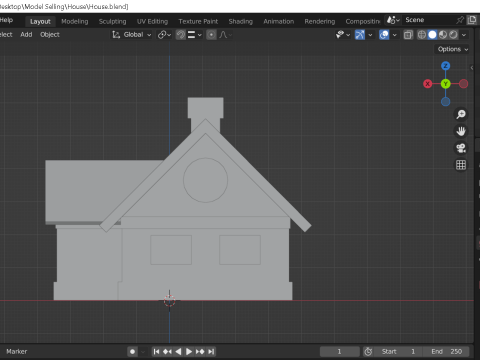This screenshot has width=480, height=360.
Task: Click the unlabeled blue negative Z gizmo ball
Action: pos(446,102)
